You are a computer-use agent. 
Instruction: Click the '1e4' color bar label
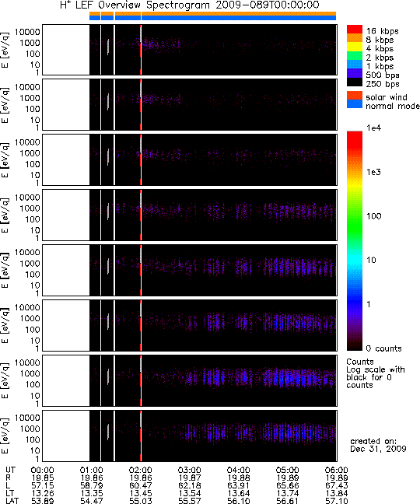(374, 128)
